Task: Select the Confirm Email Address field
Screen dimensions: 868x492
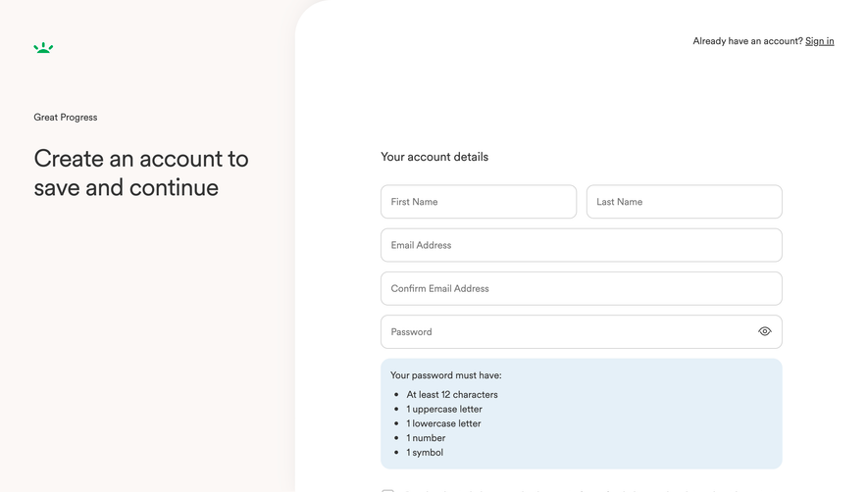Action: coord(582,288)
